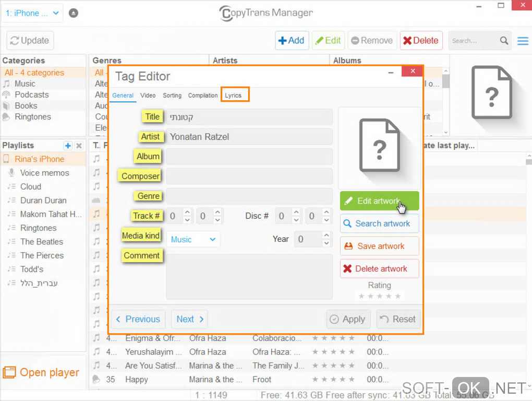Select the Ringtones category

[43, 117]
